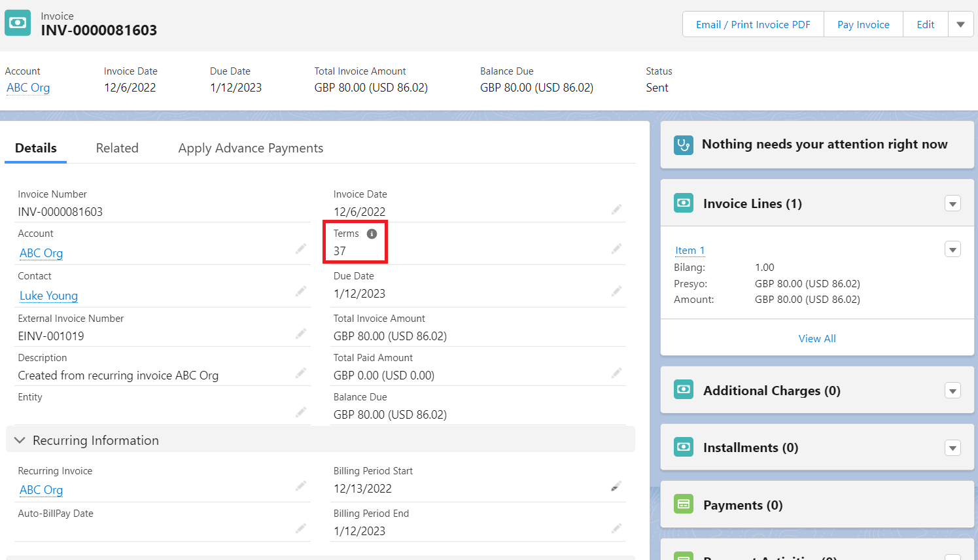Open the Luke Young contact link
This screenshot has height=560, width=978.
coord(48,296)
